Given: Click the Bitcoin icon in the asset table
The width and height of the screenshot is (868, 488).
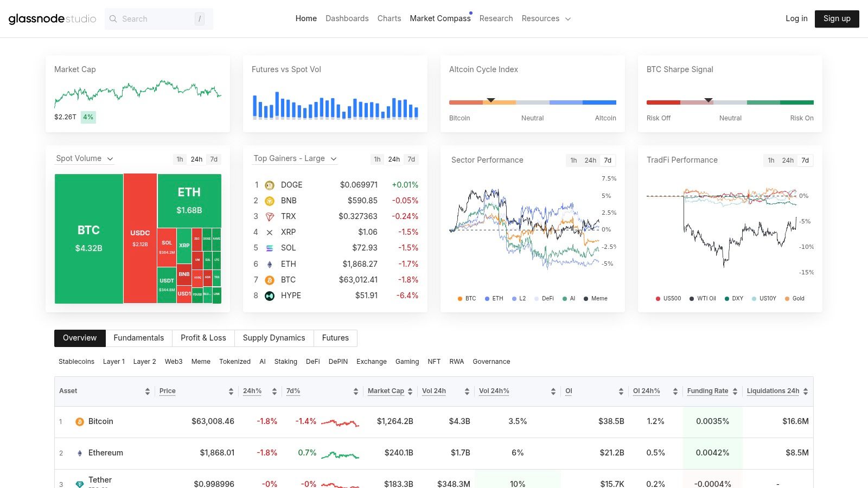Looking at the screenshot, I should click(80, 422).
